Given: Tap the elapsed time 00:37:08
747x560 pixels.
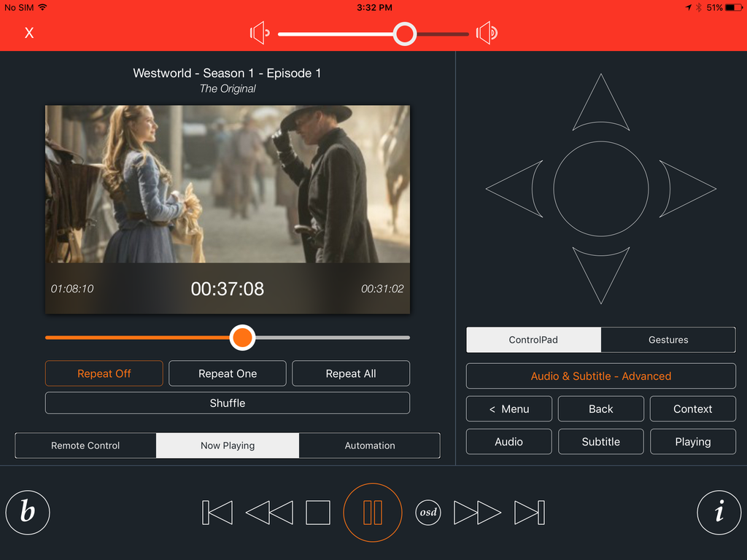Looking at the screenshot, I should [228, 289].
